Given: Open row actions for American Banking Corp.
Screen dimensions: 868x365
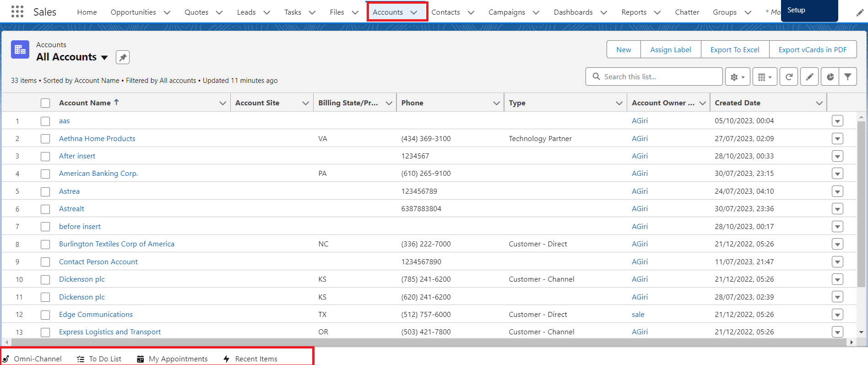Looking at the screenshot, I should pos(837,174).
